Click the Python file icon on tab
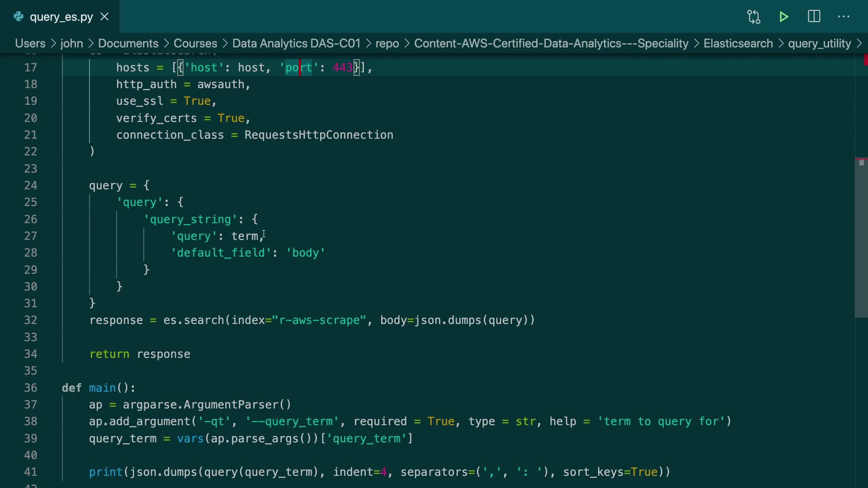This screenshot has height=488, width=868. click(x=19, y=17)
